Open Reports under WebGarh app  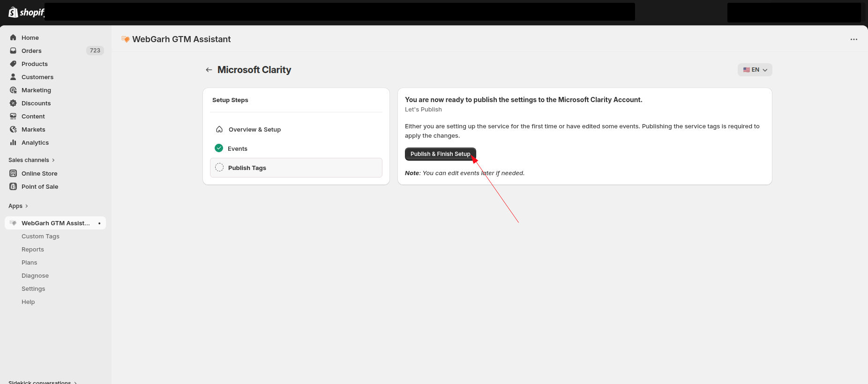coord(33,250)
